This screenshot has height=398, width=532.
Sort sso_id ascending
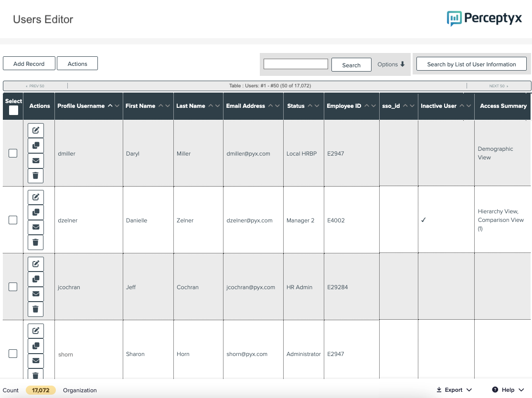pyautogui.click(x=405, y=106)
